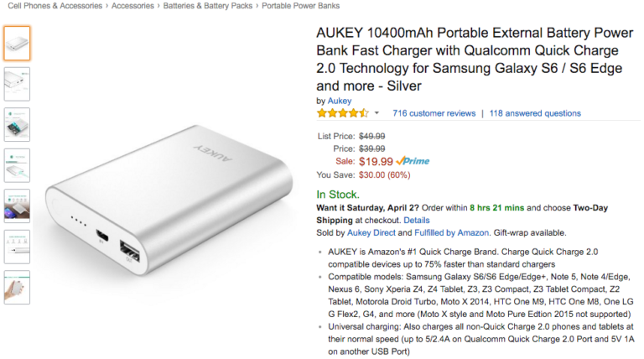This screenshot has height=359, width=644.
Task: Visit the Aukey brand link under title
Action: [340, 101]
